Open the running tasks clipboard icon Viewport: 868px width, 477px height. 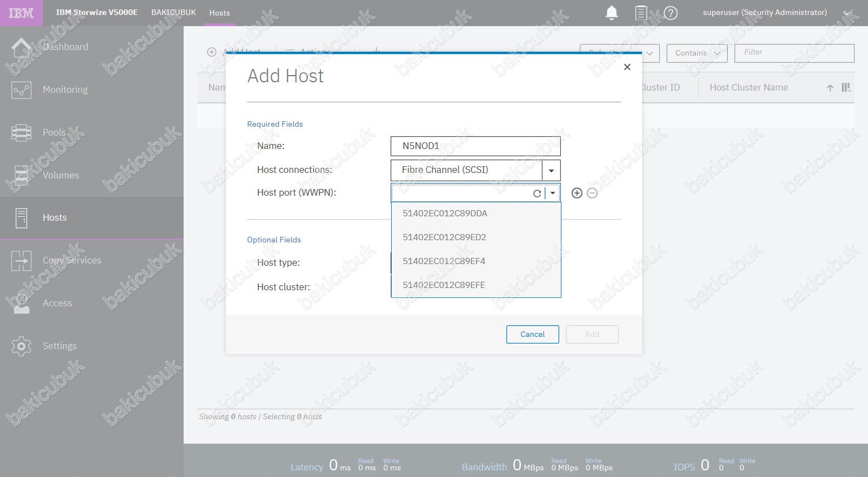pyautogui.click(x=641, y=13)
